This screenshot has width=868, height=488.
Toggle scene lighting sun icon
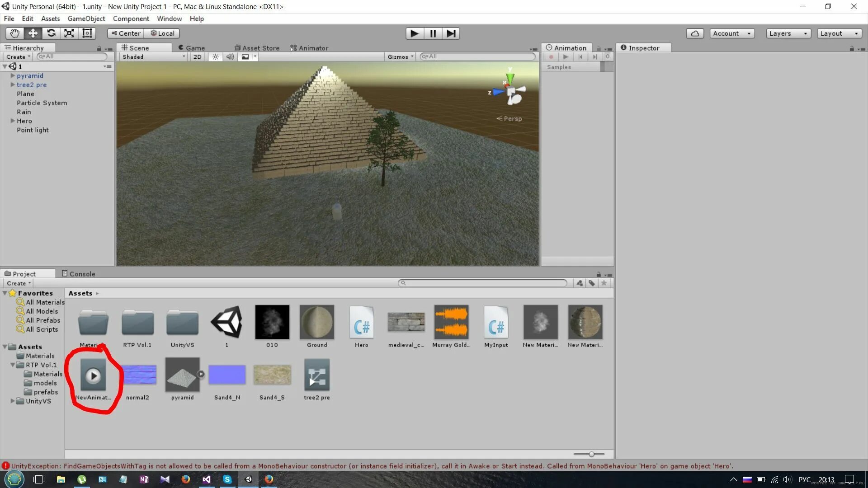tap(216, 56)
